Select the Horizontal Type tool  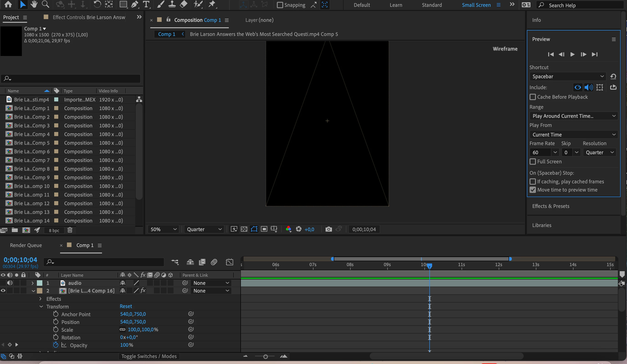146,4
